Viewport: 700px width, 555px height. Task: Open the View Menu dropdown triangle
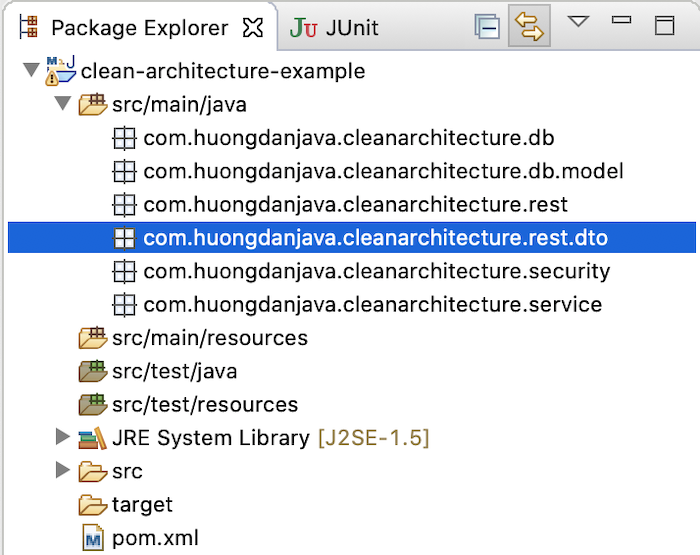coord(578,21)
